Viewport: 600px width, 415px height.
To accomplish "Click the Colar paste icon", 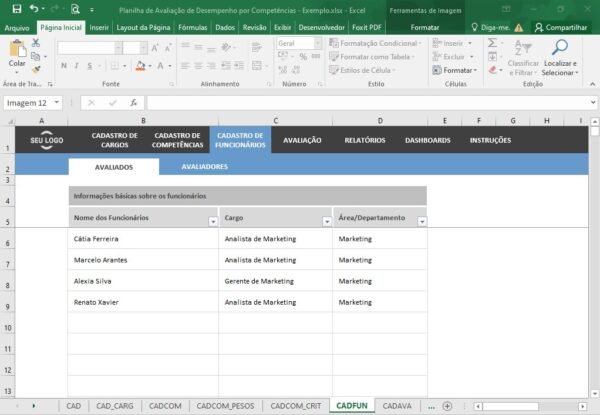I will [17, 49].
